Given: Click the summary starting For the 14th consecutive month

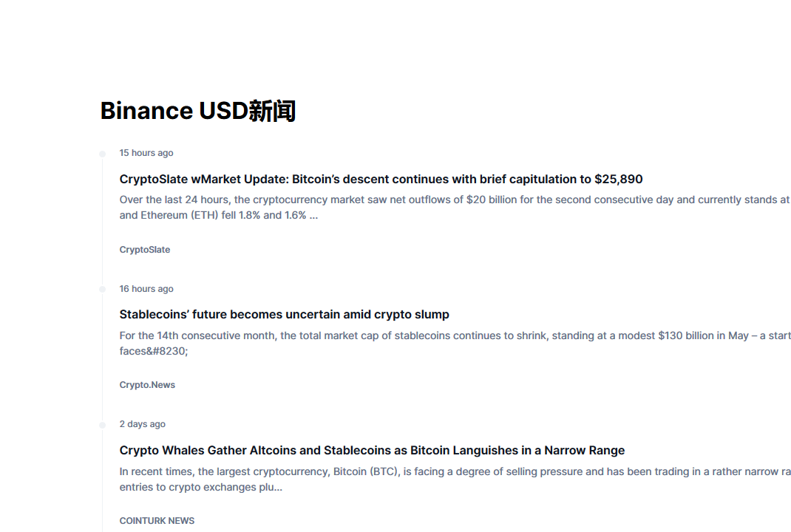Looking at the screenshot, I should pyautogui.click(x=455, y=343).
